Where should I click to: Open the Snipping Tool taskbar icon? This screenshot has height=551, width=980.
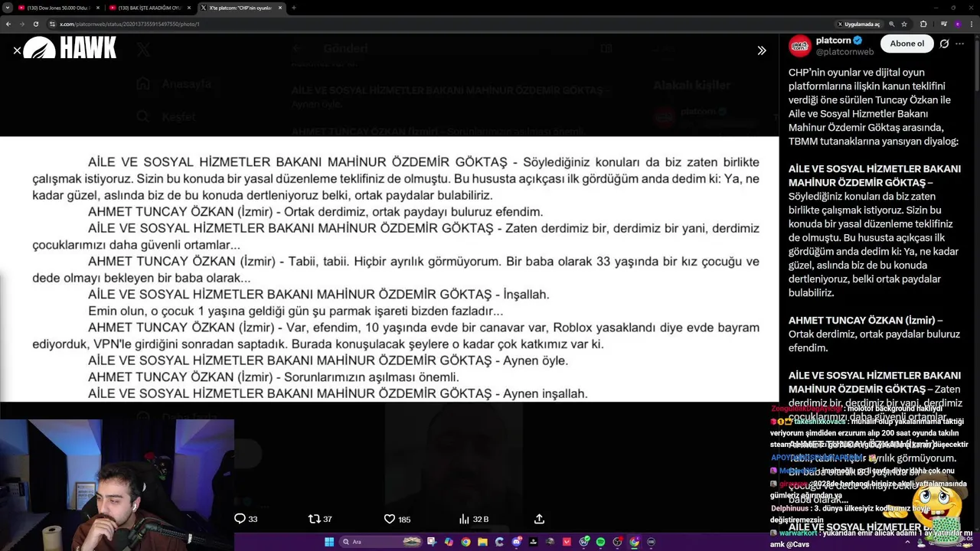[432, 542]
